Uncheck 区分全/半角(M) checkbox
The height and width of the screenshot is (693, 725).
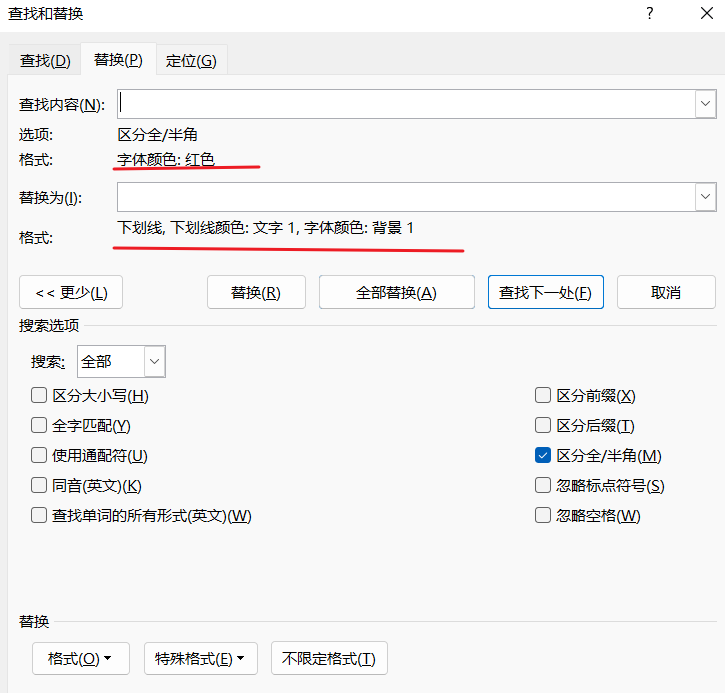pos(543,455)
